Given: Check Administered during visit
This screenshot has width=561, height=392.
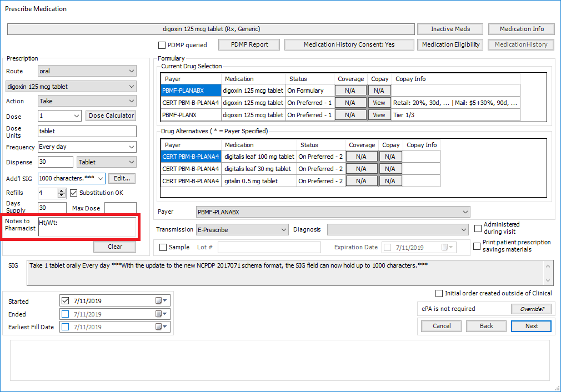Looking at the screenshot, I should pyautogui.click(x=478, y=228).
